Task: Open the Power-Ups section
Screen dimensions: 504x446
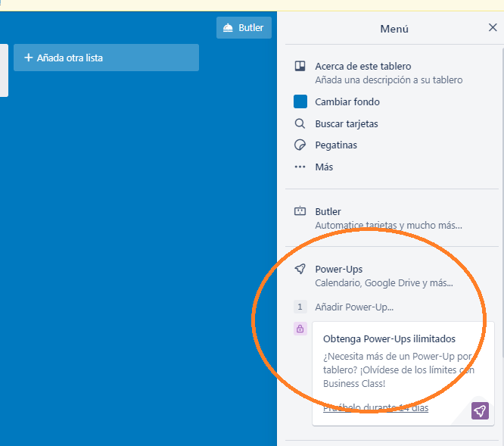Action: point(339,269)
